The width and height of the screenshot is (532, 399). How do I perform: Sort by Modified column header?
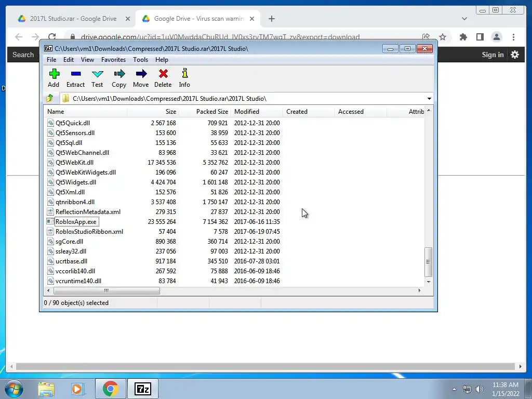pyautogui.click(x=257, y=112)
